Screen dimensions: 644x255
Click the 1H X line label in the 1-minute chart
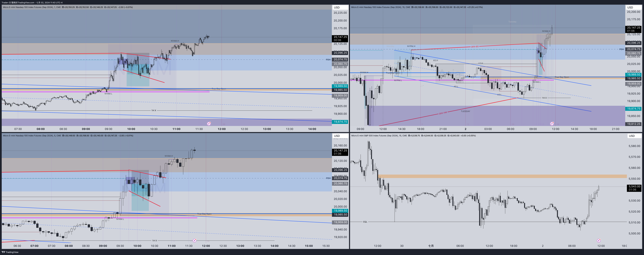153,110
